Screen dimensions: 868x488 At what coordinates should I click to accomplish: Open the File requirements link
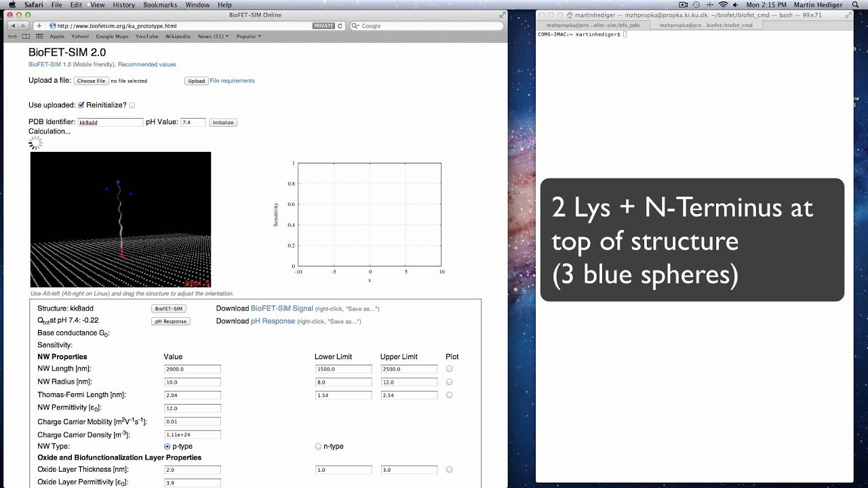232,81
